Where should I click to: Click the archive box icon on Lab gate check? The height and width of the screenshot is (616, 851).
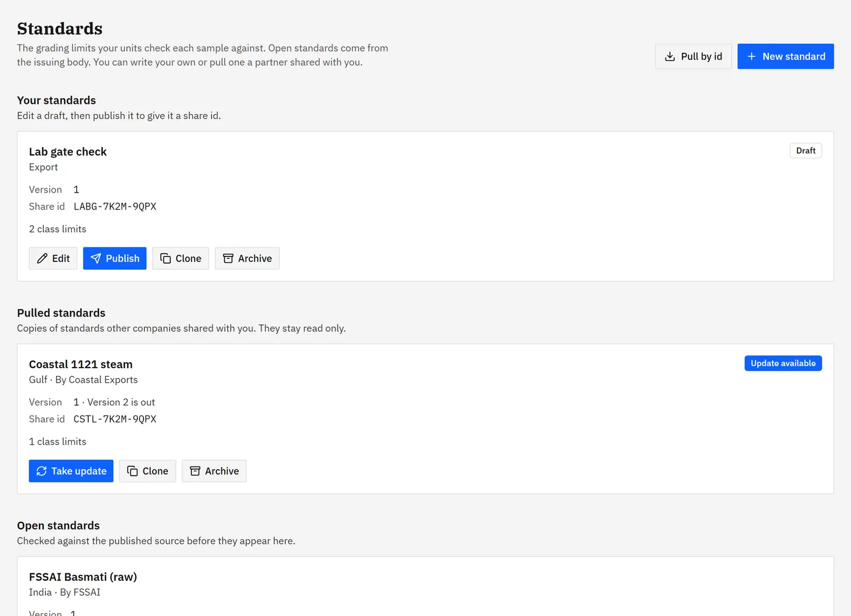click(x=228, y=258)
